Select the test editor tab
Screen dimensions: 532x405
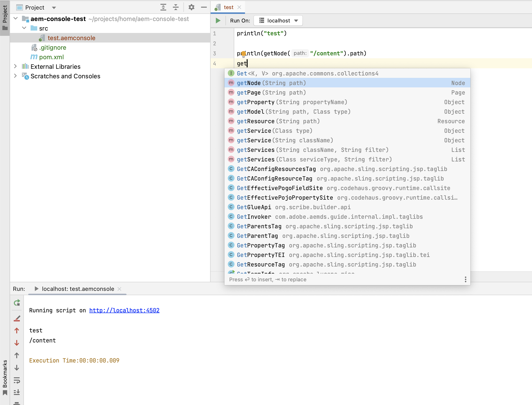click(228, 7)
